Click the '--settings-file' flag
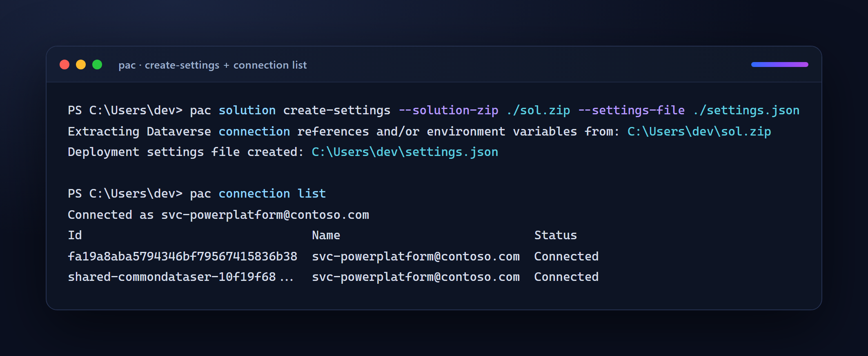Screen dimensions: 868x356 [632, 110]
